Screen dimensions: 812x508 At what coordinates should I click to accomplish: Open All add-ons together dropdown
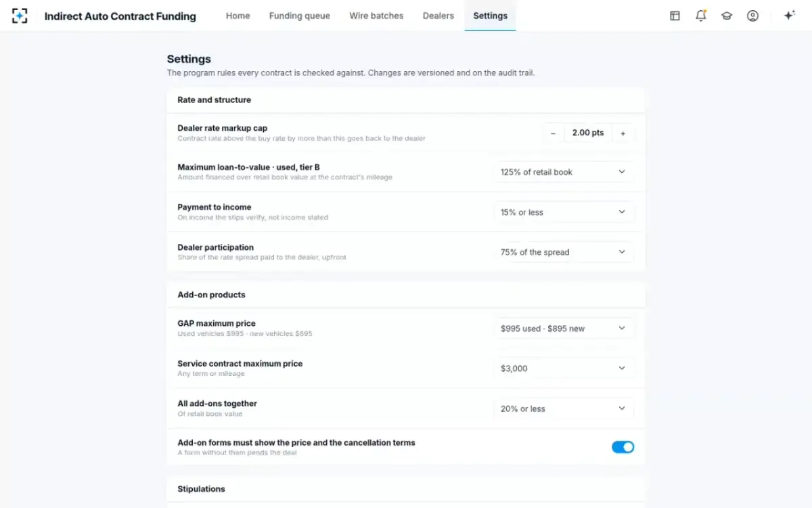tap(564, 408)
